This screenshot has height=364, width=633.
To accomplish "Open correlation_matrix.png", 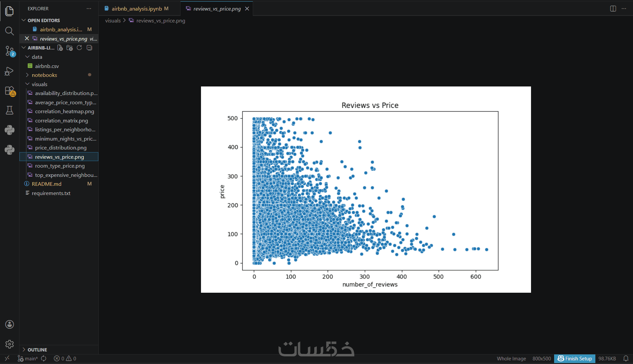I will 59,120.
